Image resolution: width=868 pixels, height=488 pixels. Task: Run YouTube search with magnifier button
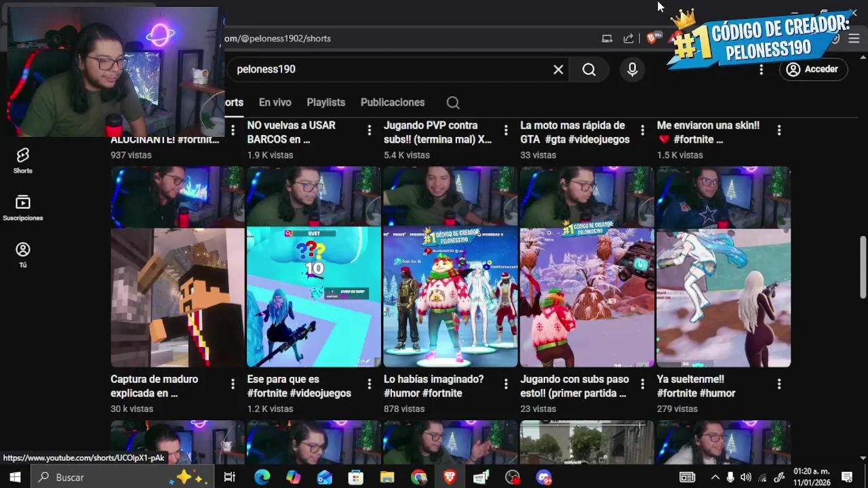(589, 69)
